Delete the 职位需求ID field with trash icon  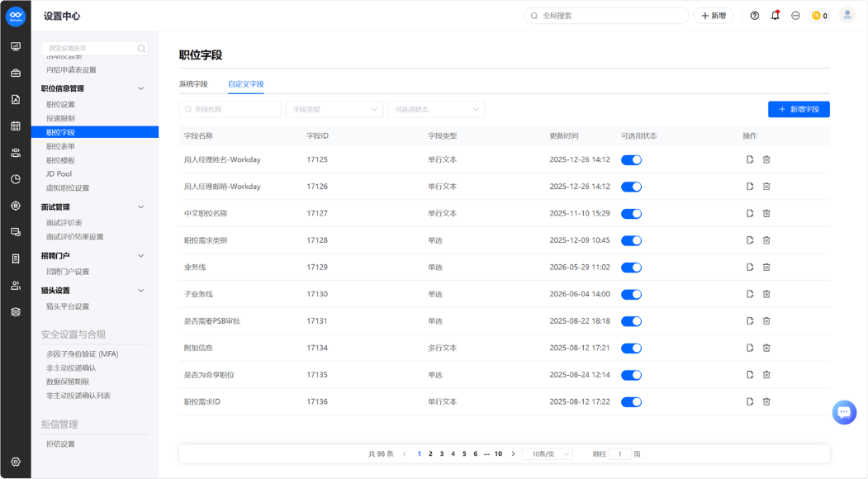[x=766, y=401]
